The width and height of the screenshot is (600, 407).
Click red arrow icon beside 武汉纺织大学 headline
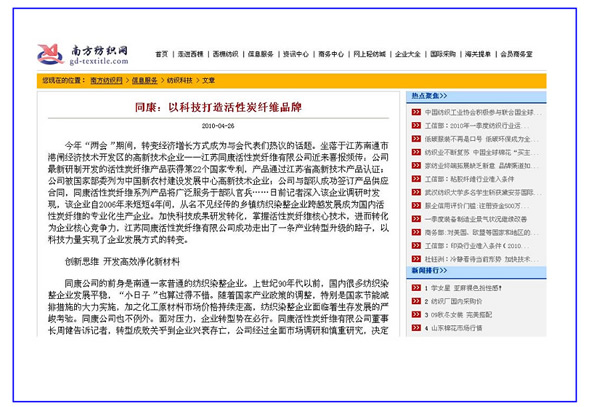click(415, 191)
